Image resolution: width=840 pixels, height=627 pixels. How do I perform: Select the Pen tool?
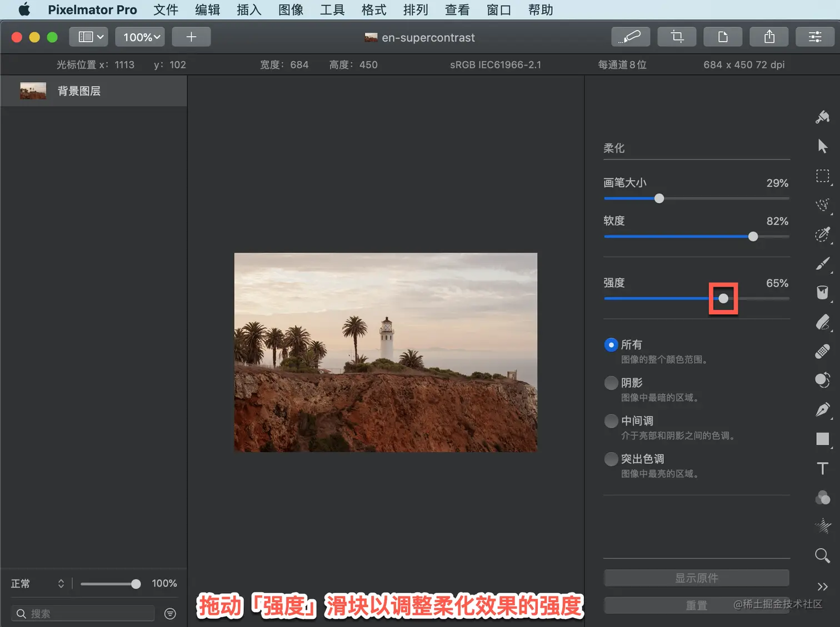click(823, 410)
